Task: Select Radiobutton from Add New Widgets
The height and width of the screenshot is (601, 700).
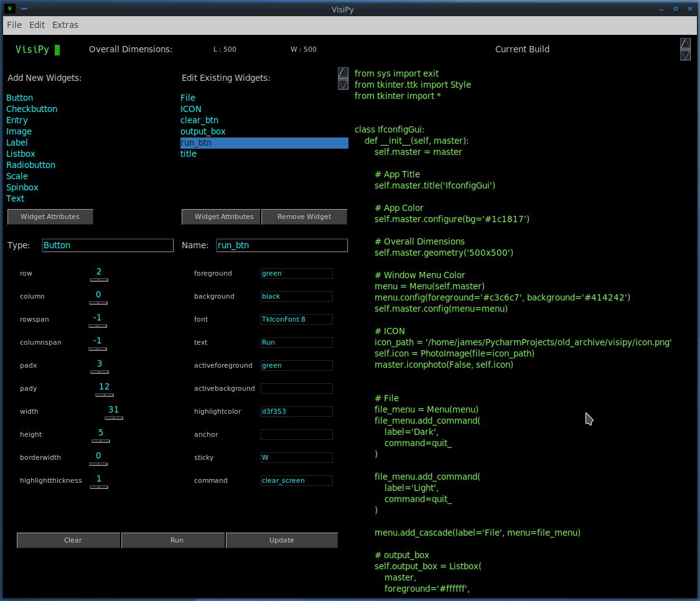Action: (x=30, y=165)
